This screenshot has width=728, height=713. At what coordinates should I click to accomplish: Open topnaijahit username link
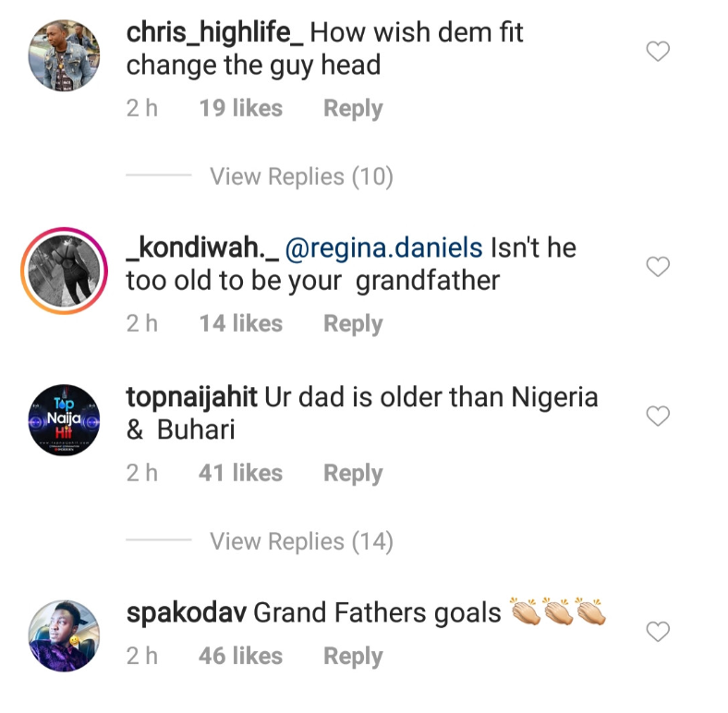[x=191, y=397]
